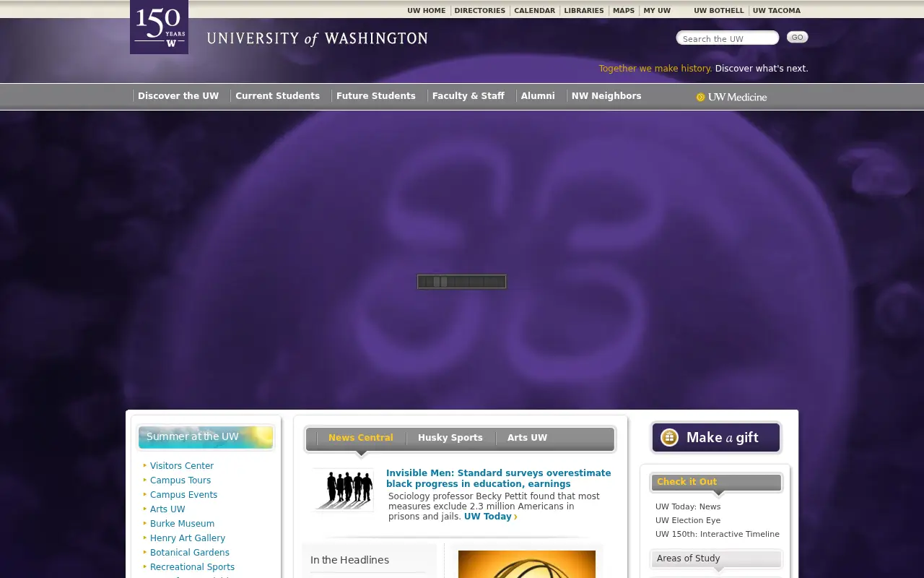Open Burke Museum link

183,524
